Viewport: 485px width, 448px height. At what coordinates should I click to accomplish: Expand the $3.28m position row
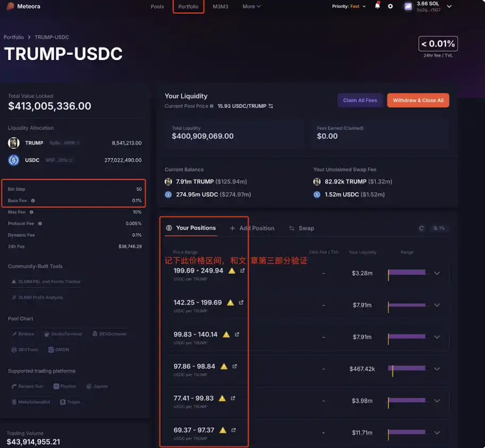pos(437,273)
